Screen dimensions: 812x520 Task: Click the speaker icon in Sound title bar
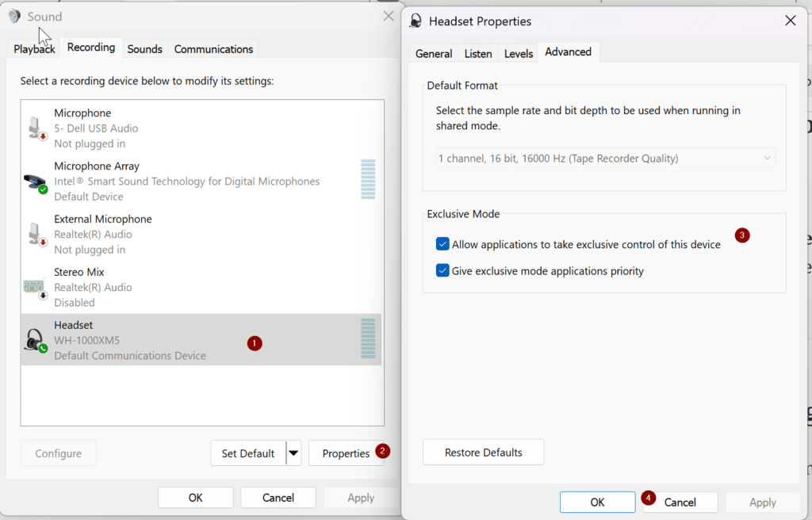pyautogui.click(x=14, y=17)
